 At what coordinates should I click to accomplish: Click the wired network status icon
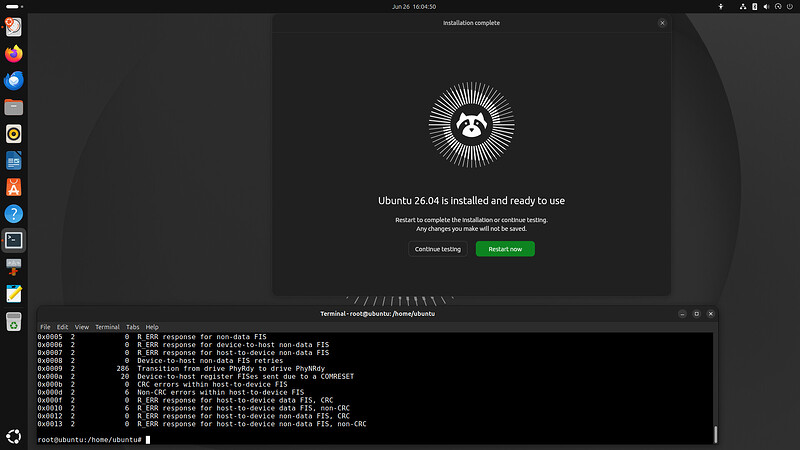click(743, 7)
